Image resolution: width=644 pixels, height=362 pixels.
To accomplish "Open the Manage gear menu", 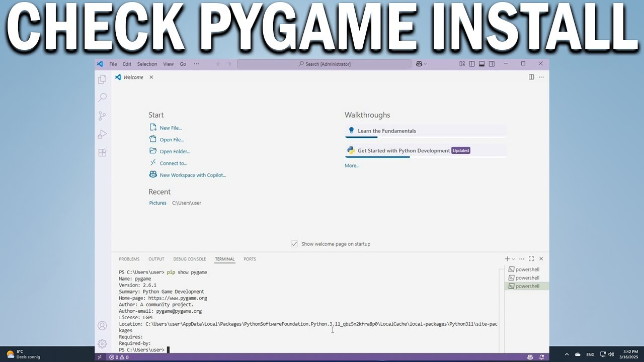I will coord(102,344).
